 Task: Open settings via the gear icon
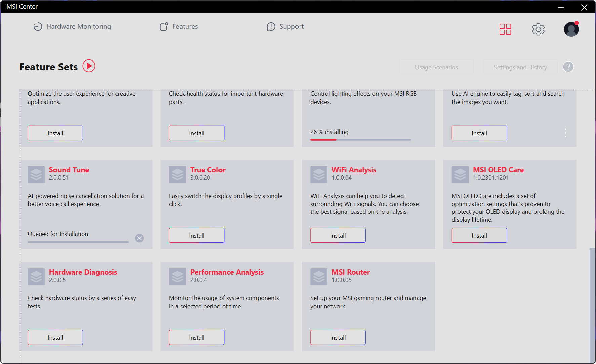tap(538, 29)
